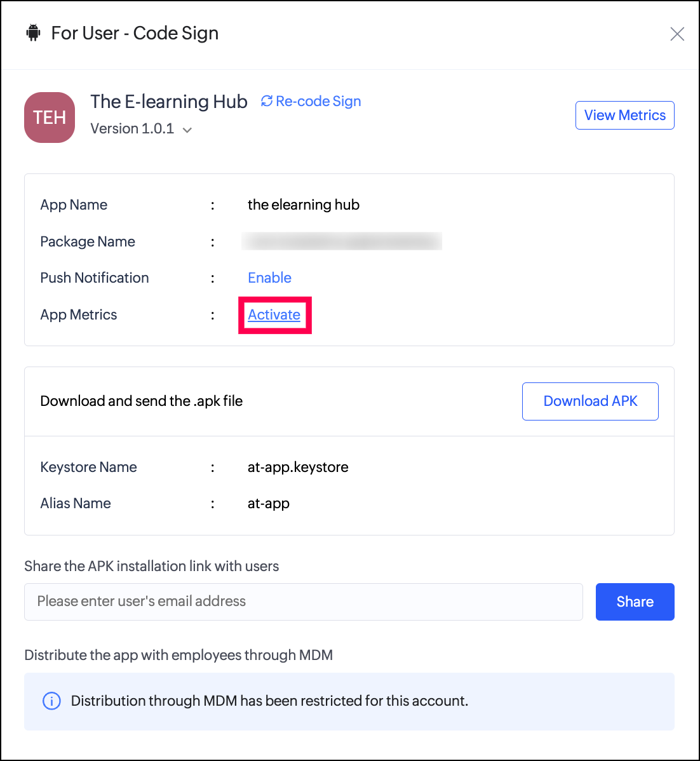Click The E-learning Hub app title
700x761 pixels.
click(169, 102)
